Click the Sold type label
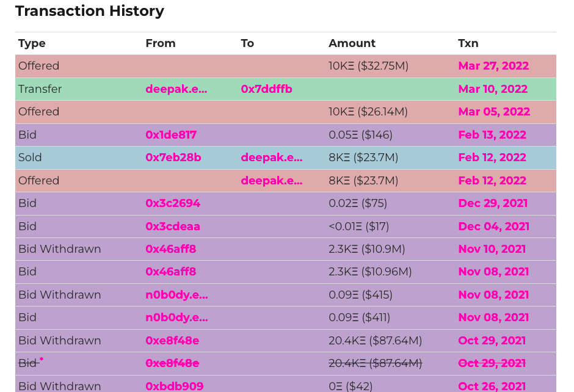This screenshot has width=574, height=392. point(30,158)
